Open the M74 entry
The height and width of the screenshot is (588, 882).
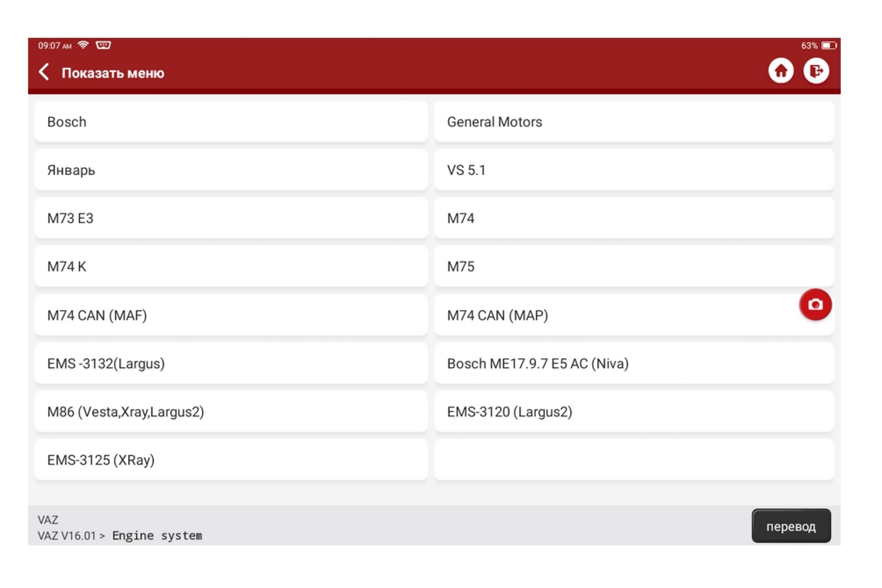tap(634, 218)
